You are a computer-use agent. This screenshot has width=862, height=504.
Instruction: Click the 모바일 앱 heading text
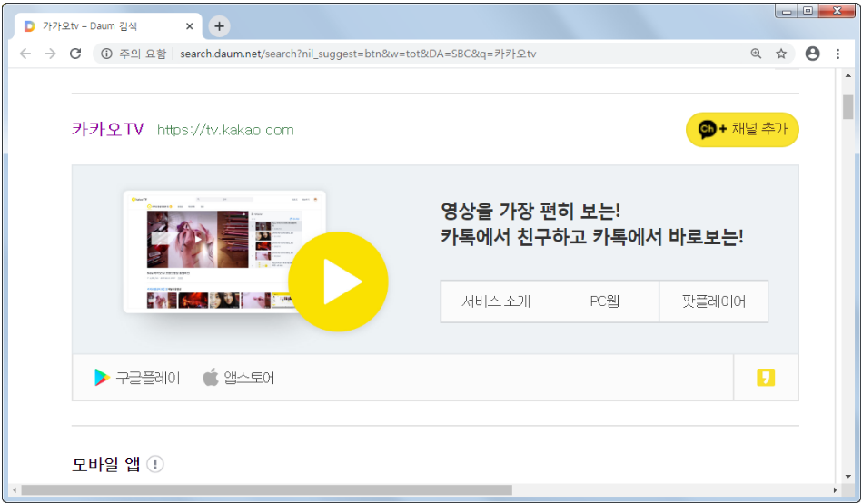[x=106, y=464]
